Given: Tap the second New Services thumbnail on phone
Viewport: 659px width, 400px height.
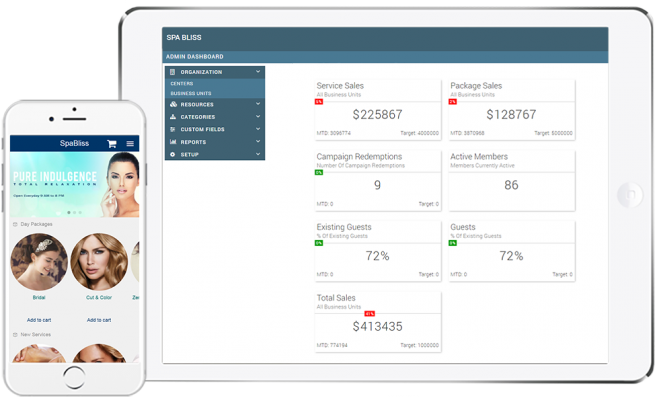Looking at the screenshot, I should click(99, 354).
